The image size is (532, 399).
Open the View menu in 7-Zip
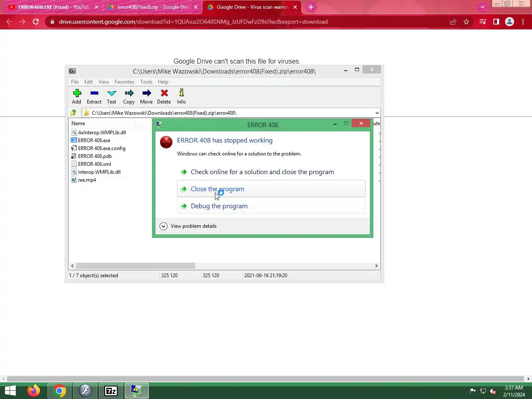(x=104, y=82)
